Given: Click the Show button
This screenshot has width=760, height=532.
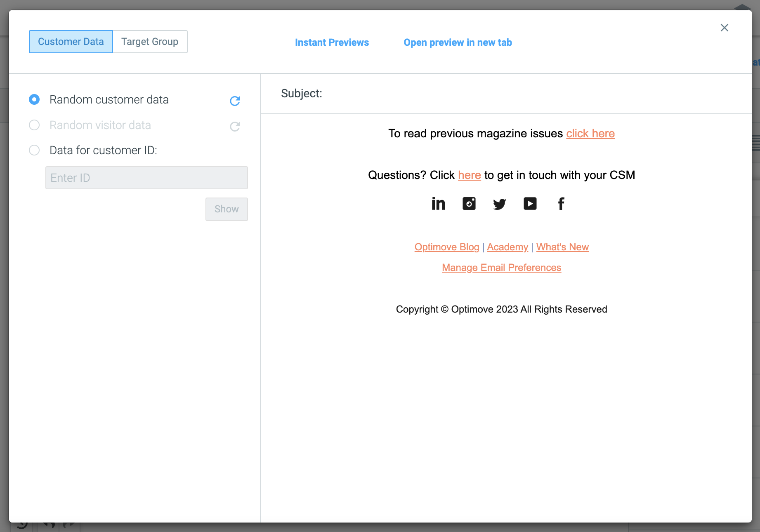Looking at the screenshot, I should [x=227, y=209].
